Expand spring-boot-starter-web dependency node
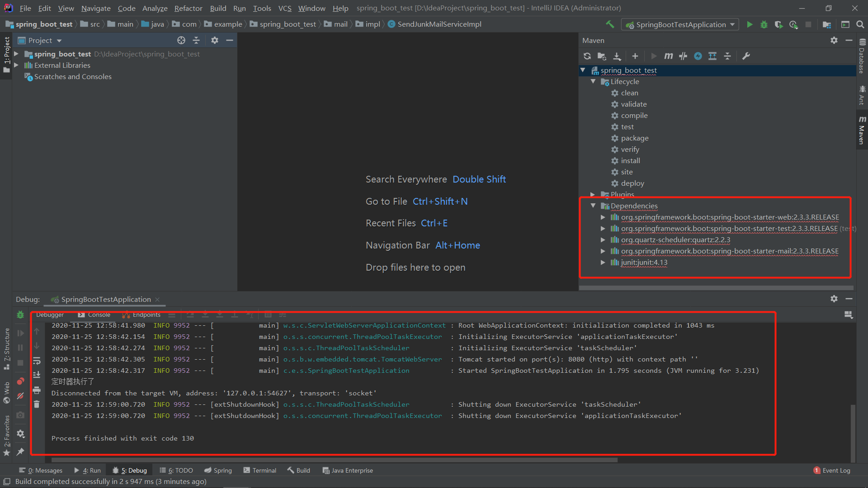 pyautogui.click(x=603, y=217)
